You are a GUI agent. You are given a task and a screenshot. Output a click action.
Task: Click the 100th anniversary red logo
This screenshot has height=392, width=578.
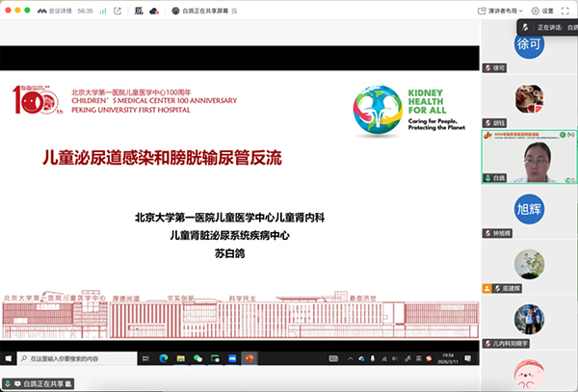click(x=36, y=99)
